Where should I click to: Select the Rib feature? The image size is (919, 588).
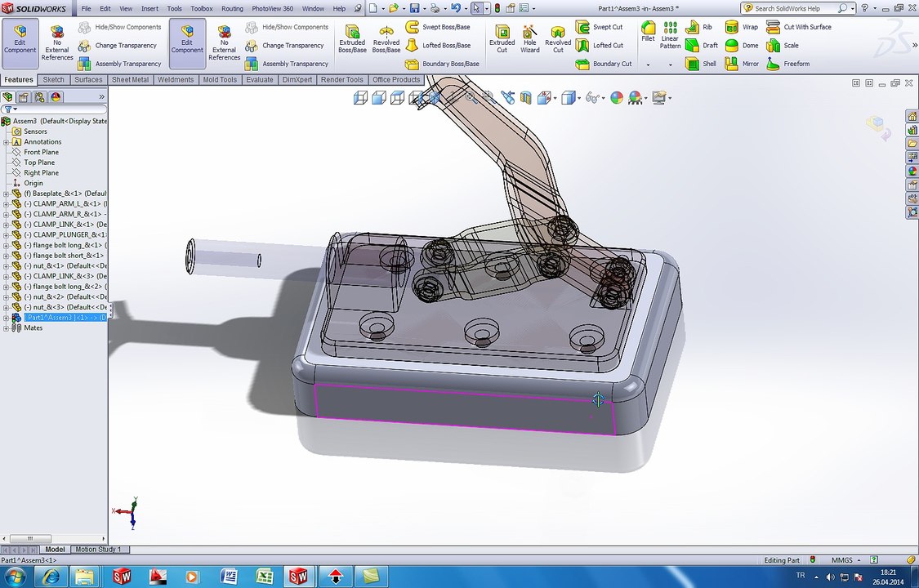point(699,27)
